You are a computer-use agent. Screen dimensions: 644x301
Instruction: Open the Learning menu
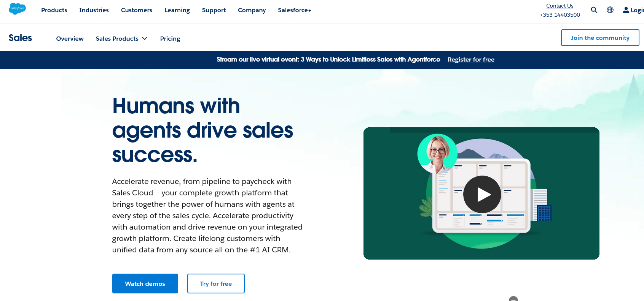[177, 10]
